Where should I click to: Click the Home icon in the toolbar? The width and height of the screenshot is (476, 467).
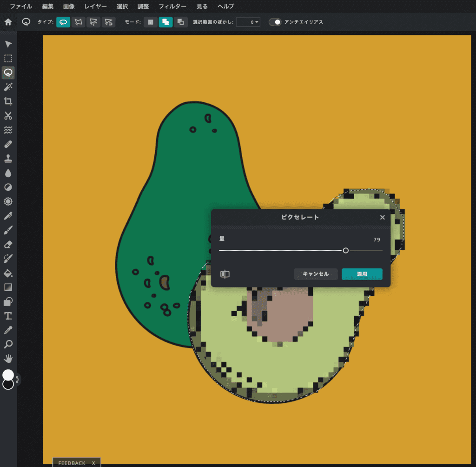click(x=8, y=21)
